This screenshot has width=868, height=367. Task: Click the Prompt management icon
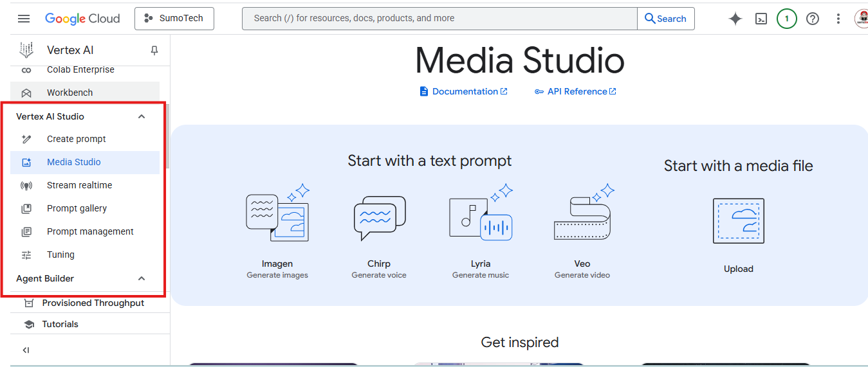click(26, 231)
